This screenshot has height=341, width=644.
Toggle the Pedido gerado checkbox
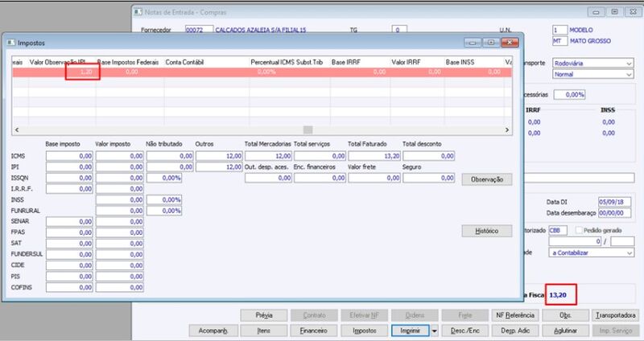(579, 231)
